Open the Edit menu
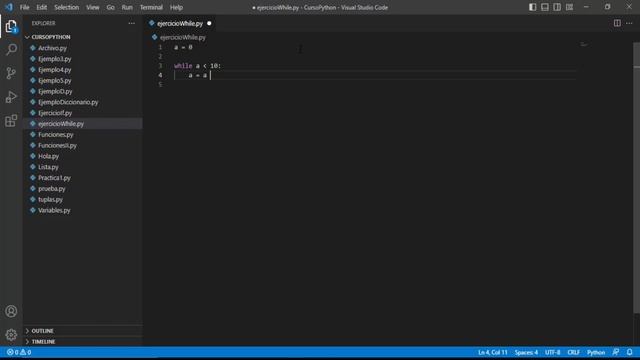Screen dimensions: 640x360 [x=41, y=7]
